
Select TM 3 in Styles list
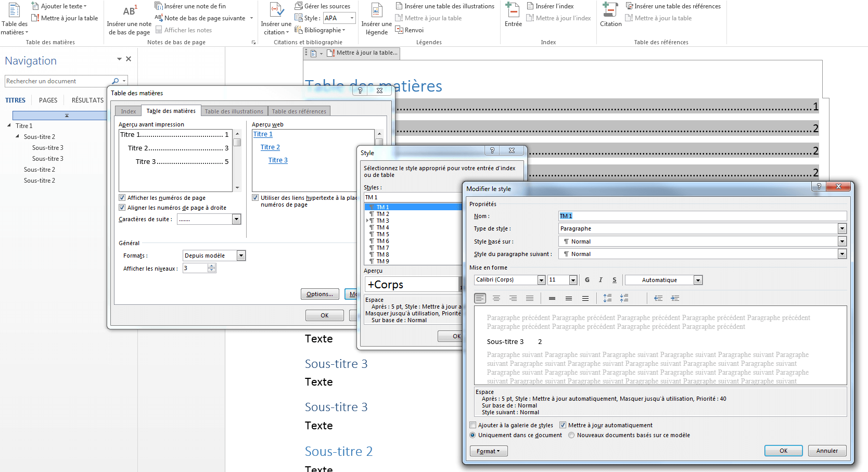tap(383, 221)
